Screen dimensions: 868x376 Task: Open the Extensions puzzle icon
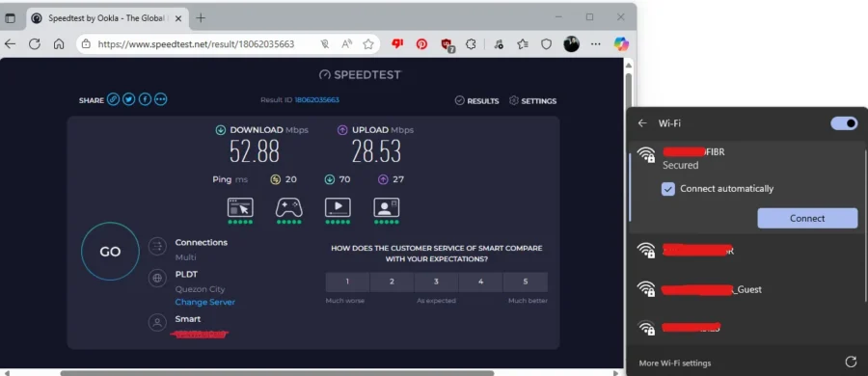pyautogui.click(x=471, y=44)
